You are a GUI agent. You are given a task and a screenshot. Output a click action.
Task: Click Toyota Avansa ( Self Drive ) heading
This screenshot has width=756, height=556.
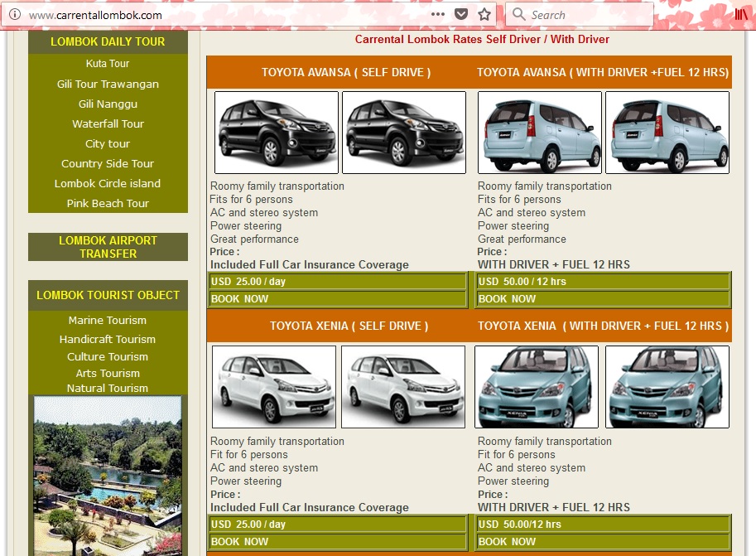345,72
